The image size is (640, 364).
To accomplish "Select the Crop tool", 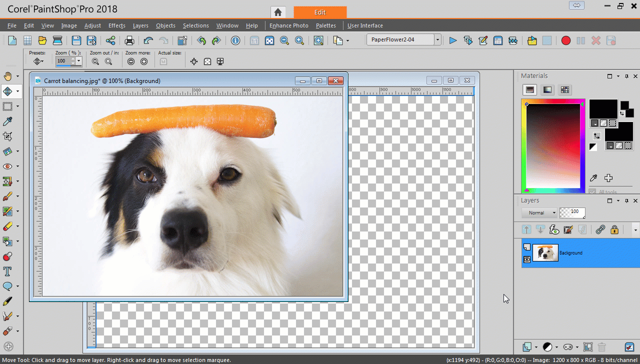I will [7, 136].
